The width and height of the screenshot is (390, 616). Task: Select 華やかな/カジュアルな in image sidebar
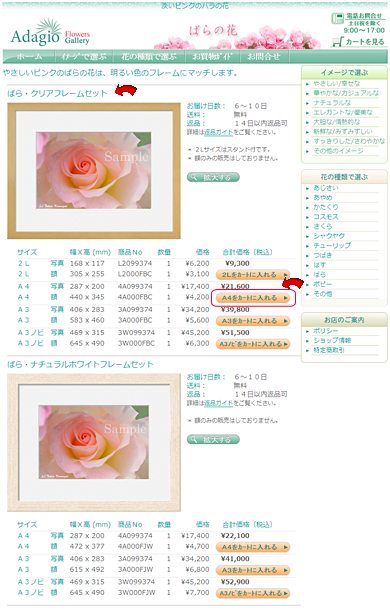pos(346,93)
